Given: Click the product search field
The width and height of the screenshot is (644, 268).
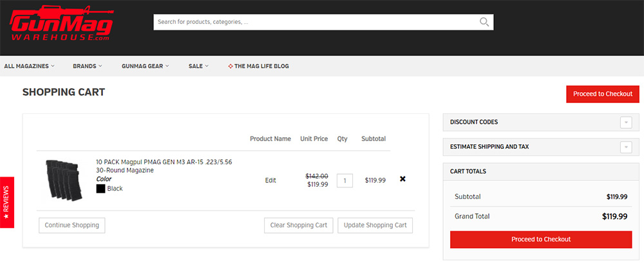Looking at the screenshot, I should [x=316, y=22].
